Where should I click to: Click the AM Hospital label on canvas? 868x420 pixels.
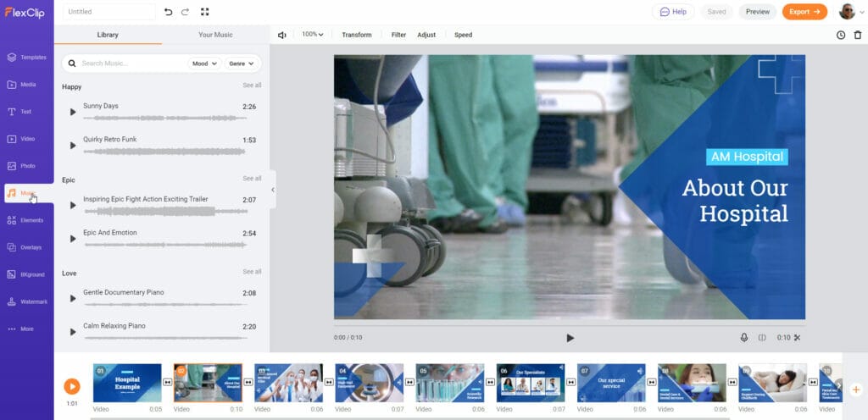click(747, 157)
